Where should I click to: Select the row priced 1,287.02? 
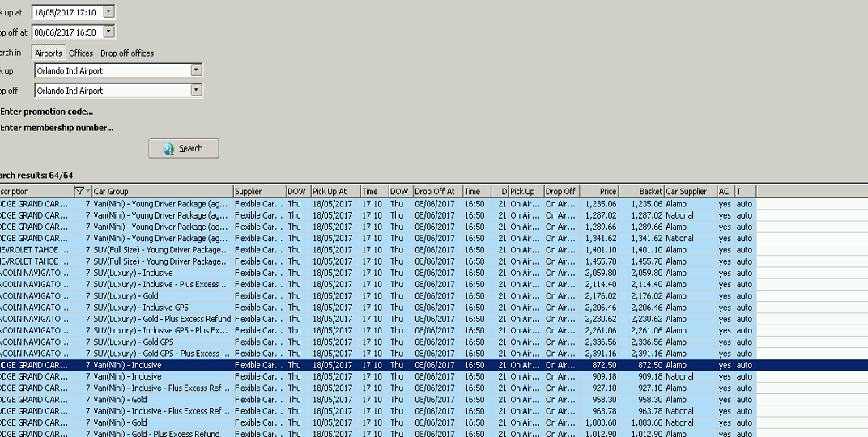[x=378, y=215]
